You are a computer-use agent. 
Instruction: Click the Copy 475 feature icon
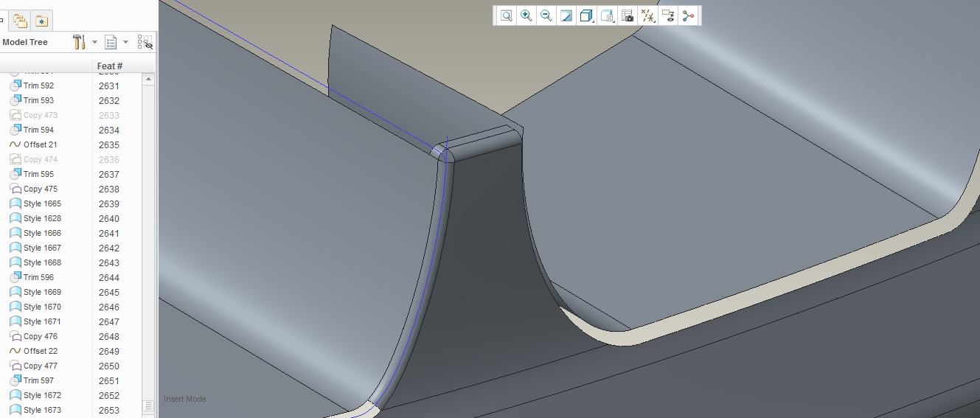(15, 189)
